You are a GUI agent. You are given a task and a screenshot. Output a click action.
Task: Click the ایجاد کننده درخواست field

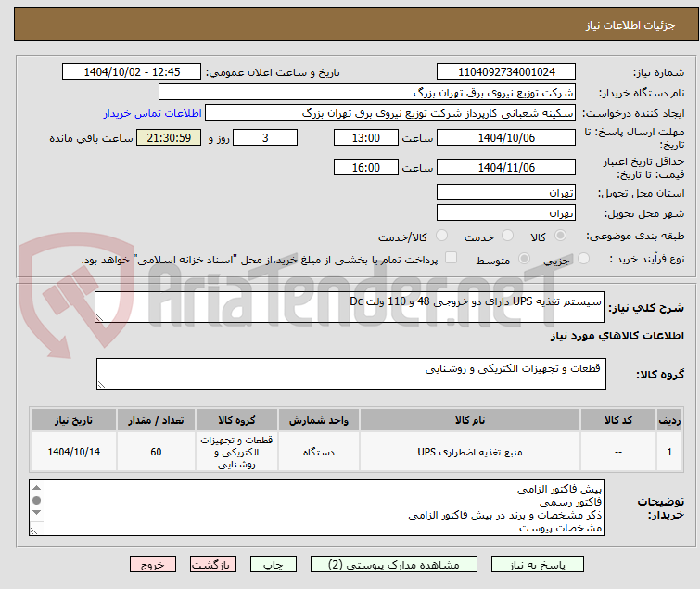click(390, 113)
